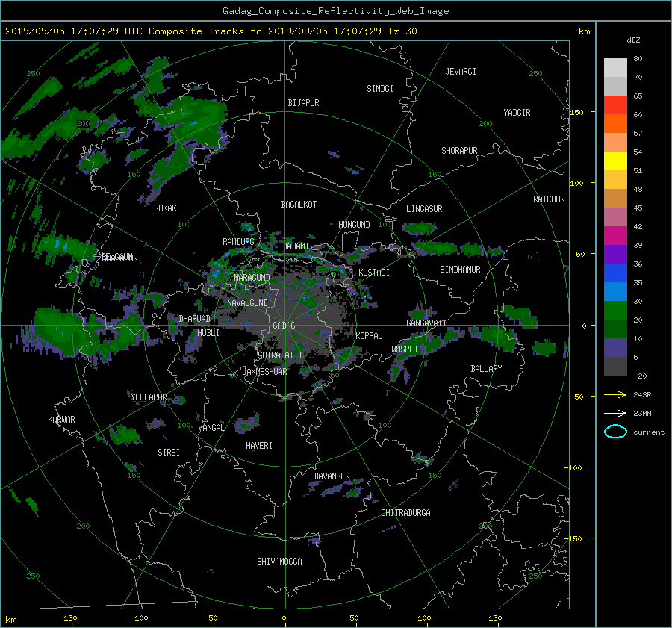
Task: Click the RAMDURG city label
Action: click(238, 242)
